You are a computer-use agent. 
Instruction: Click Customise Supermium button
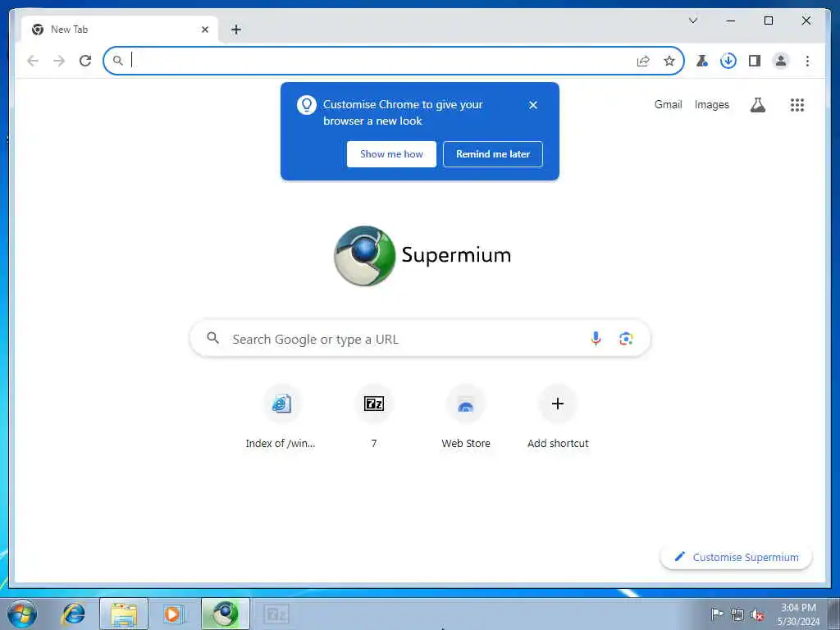[736, 557]
